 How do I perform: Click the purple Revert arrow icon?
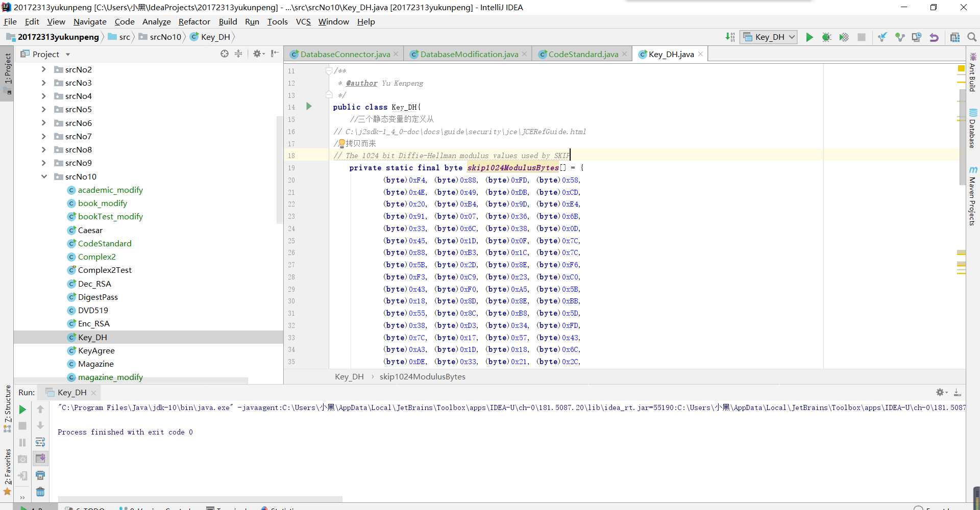tap(934, 37)
